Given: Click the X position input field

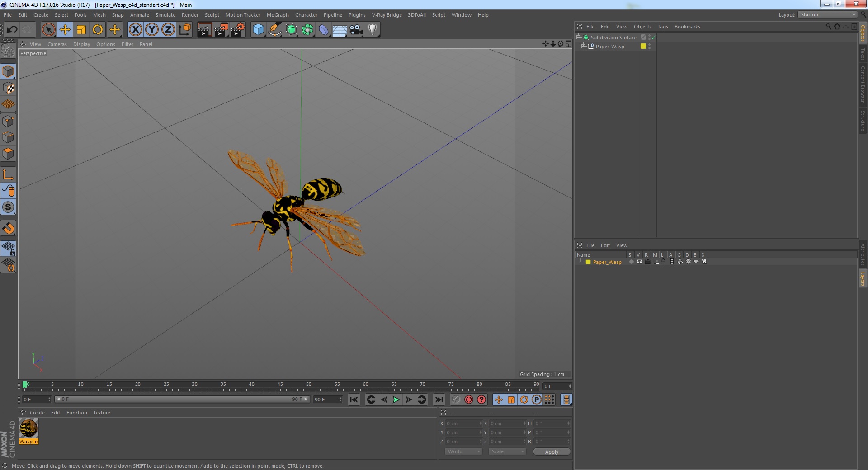Looking at the screenshot, I should pyautogui.click(x=464, y=423).
